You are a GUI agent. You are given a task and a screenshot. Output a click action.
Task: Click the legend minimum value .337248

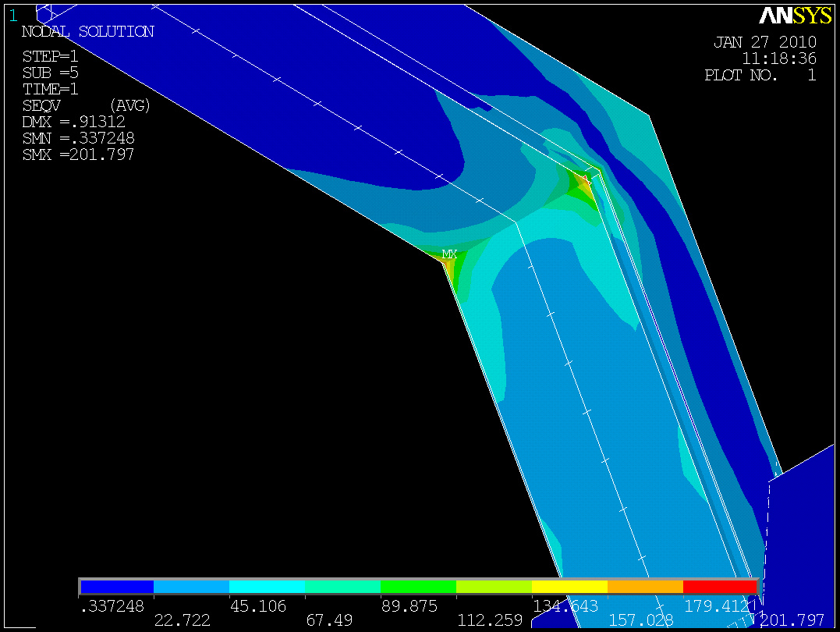point(112,606)
